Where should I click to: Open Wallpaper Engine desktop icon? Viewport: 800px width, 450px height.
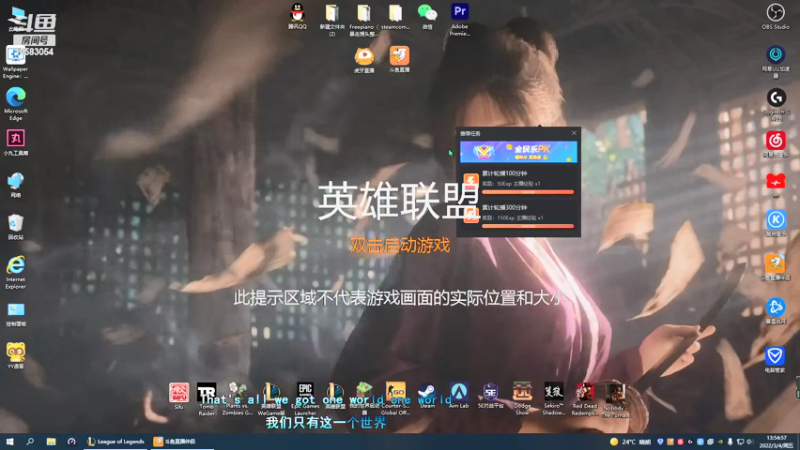tap(15, 62)
